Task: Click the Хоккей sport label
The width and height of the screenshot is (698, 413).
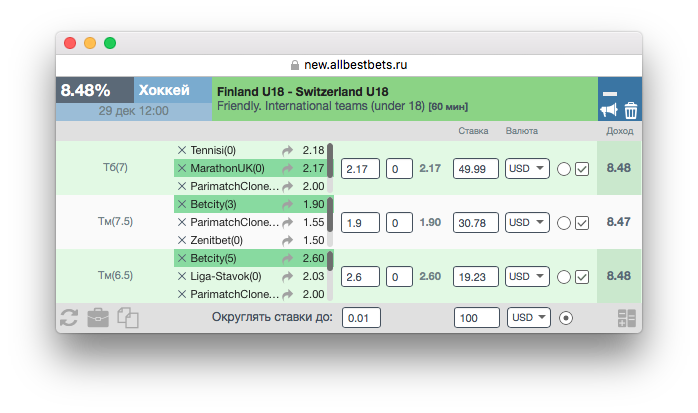Action: [164, 90]
